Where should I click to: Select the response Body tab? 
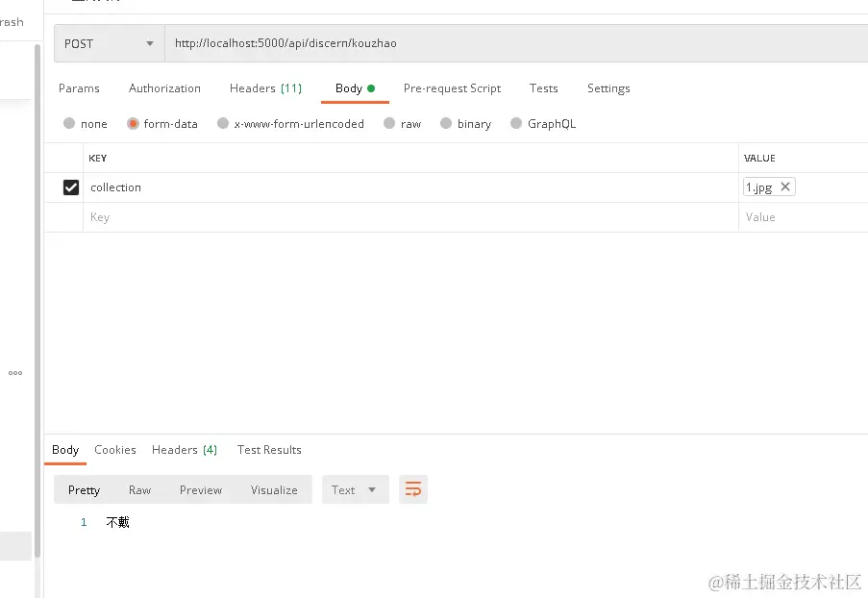click(65, 450)
